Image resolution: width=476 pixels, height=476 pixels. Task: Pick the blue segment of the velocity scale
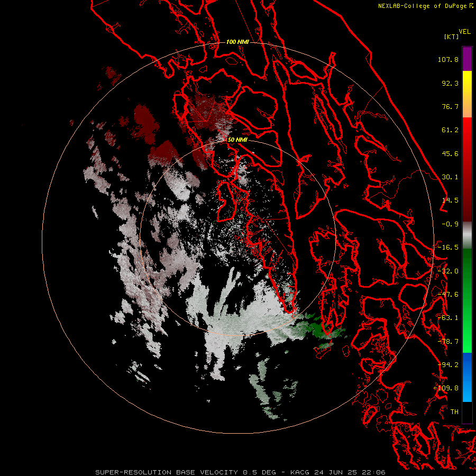pyautogui.click(x=467, y=377)
